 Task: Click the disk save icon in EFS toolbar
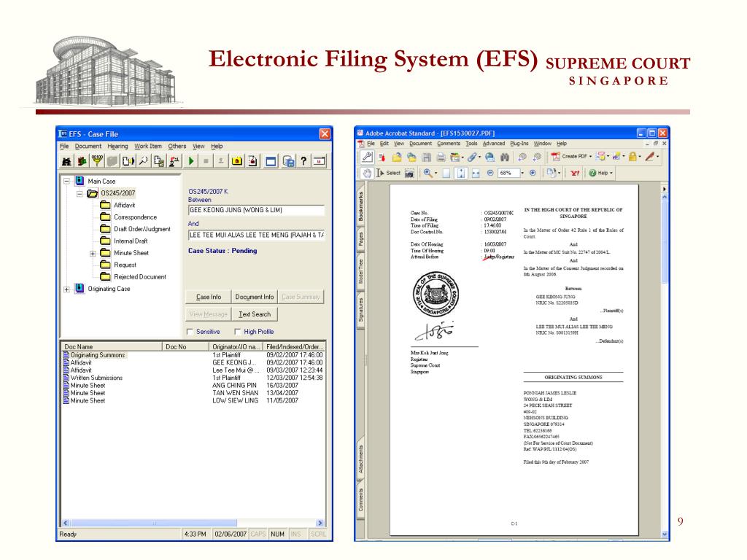pyautogui.click(x=287, y=161)
